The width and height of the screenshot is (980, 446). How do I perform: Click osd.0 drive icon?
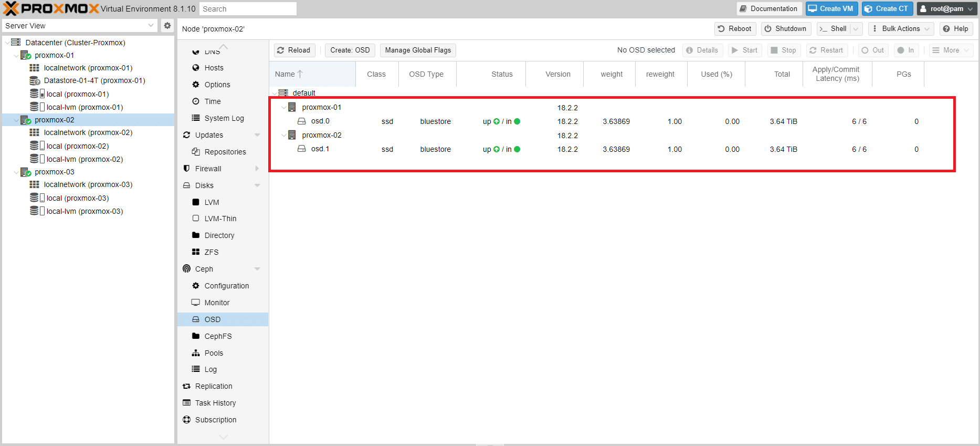click(x=302, y=121)
